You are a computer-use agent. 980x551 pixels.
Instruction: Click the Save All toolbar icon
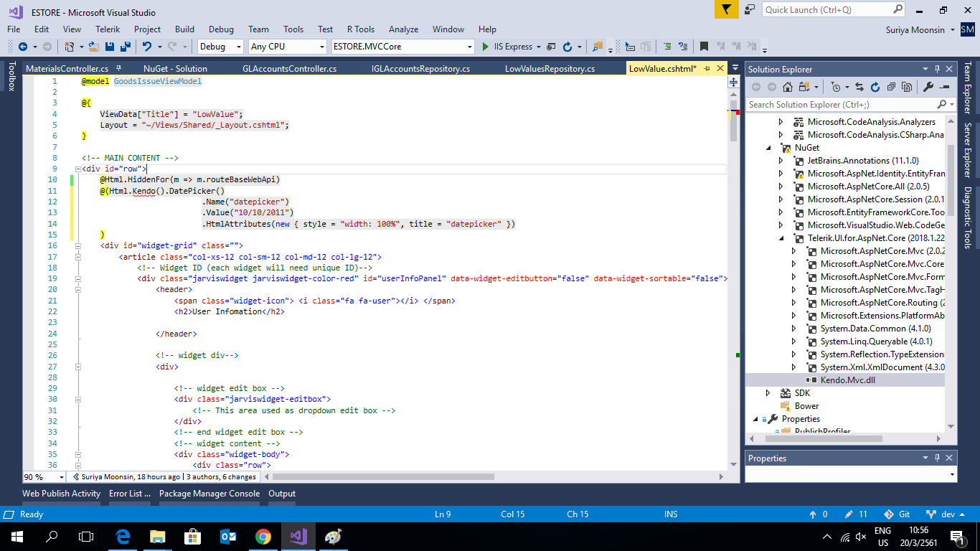[x=124, y=47]
